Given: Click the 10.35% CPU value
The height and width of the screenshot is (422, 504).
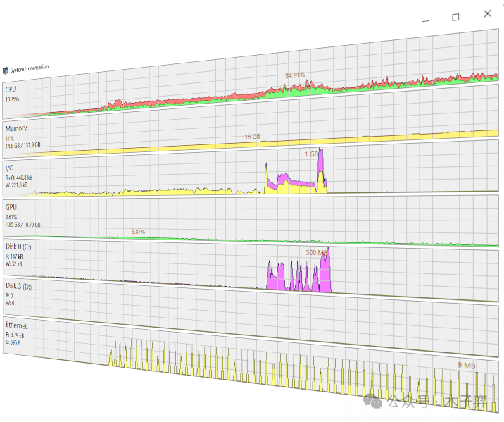Looking at the screenshot, I should pos(12,99).
